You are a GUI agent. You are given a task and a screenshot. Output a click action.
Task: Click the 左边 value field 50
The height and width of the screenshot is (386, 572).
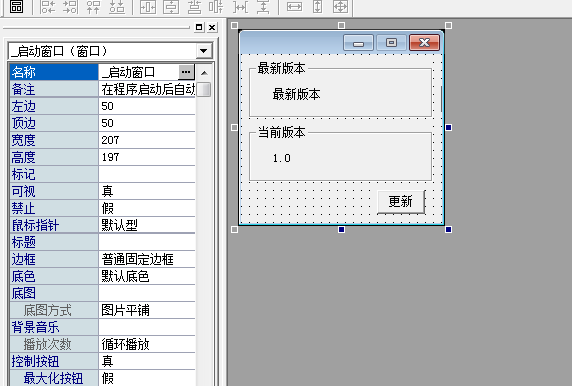147,106
